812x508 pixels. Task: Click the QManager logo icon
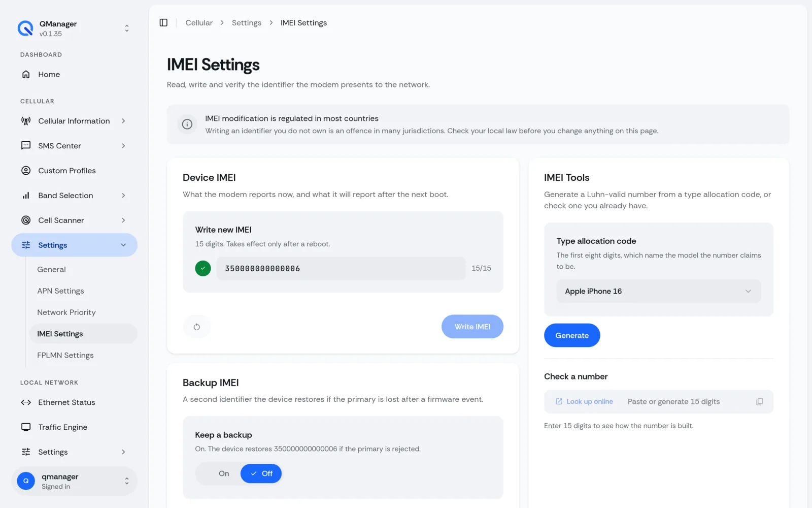[25, 28]
